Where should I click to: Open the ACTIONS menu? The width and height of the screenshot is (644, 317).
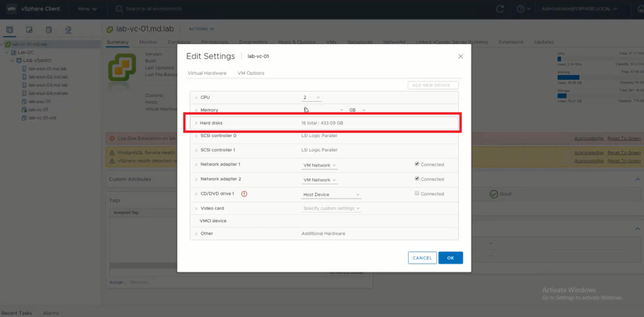click(201, 29)
